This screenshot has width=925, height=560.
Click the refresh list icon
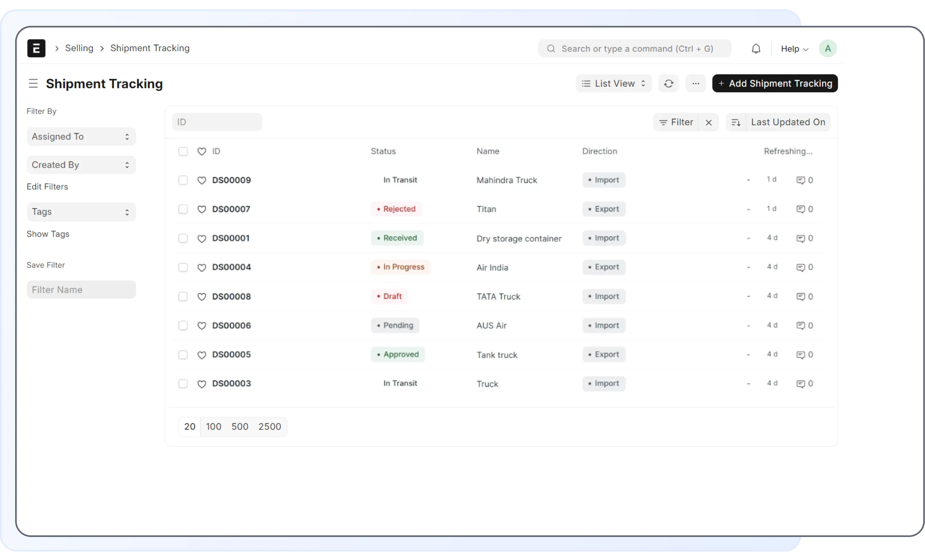click(x=668, y=83)
